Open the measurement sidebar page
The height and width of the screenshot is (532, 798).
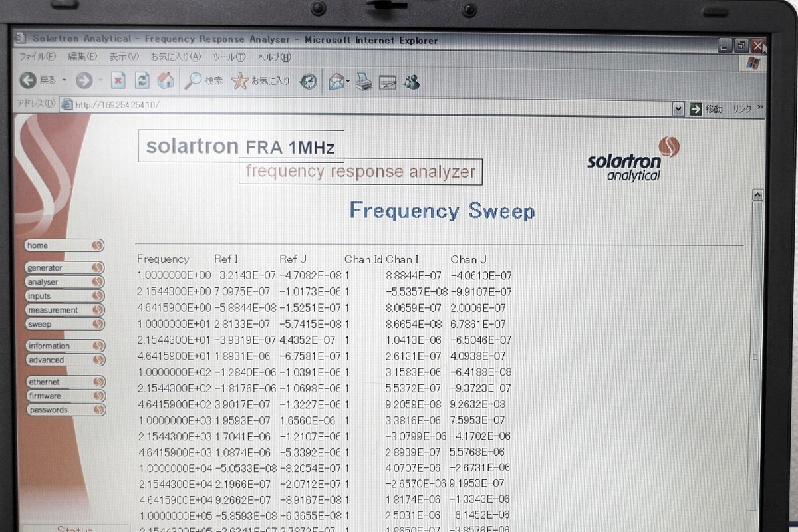65,310
